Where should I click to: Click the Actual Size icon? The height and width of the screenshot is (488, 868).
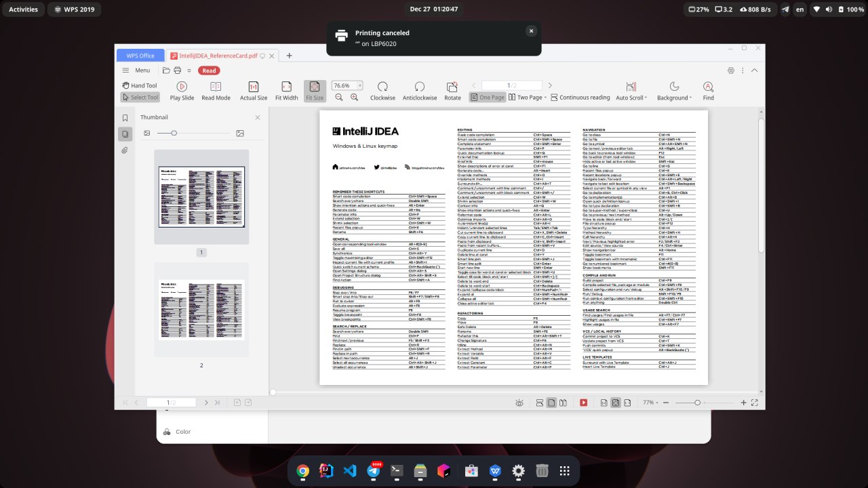(x=254, y=87)
